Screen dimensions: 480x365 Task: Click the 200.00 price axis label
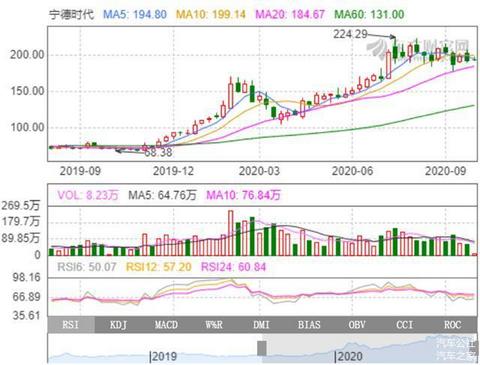coord(27,55)
